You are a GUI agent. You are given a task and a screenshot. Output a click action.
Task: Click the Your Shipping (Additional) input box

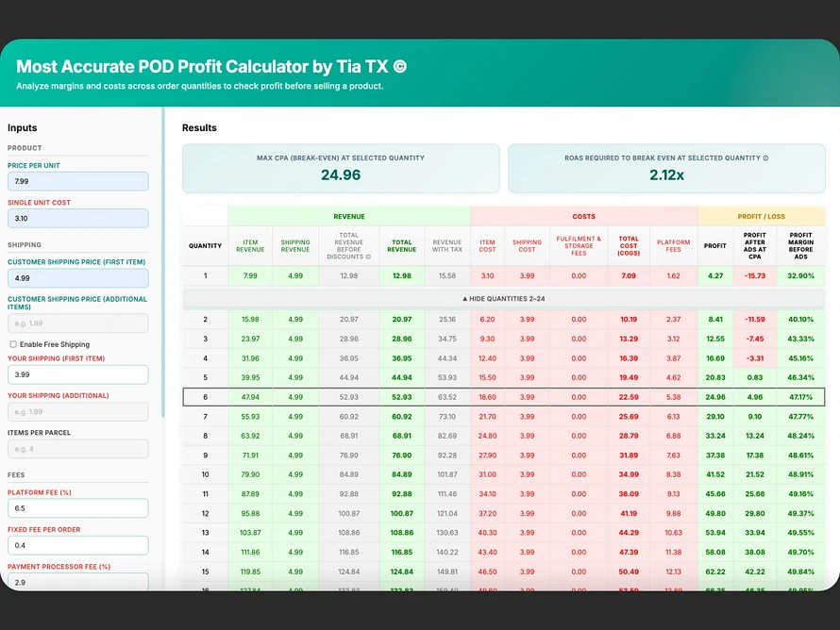pyautogui.click(x=77, y=411)
